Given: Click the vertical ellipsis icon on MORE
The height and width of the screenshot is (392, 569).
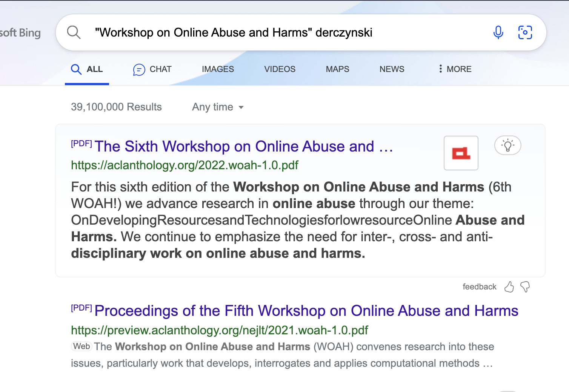Looking at the screenshot, I should point(440,69).
